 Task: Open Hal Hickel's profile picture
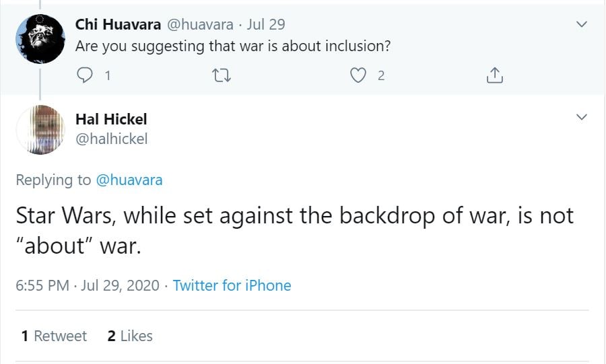pos(40,129)
